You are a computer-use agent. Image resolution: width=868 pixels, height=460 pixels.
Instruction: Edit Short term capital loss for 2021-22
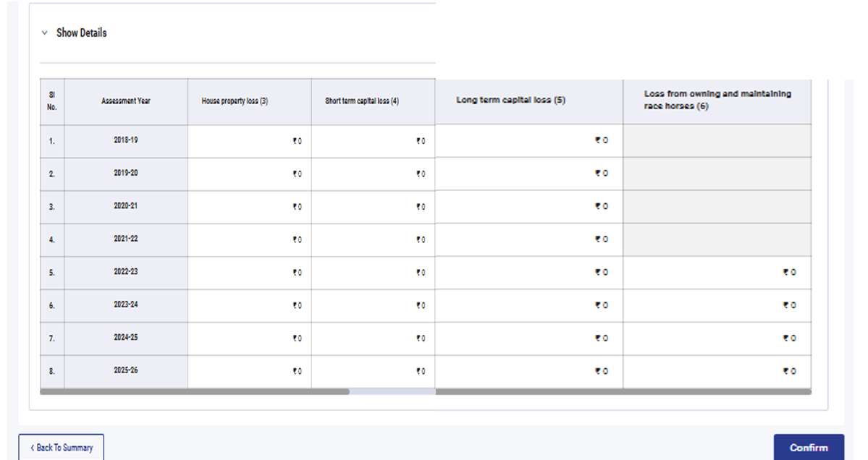point(373,240)
